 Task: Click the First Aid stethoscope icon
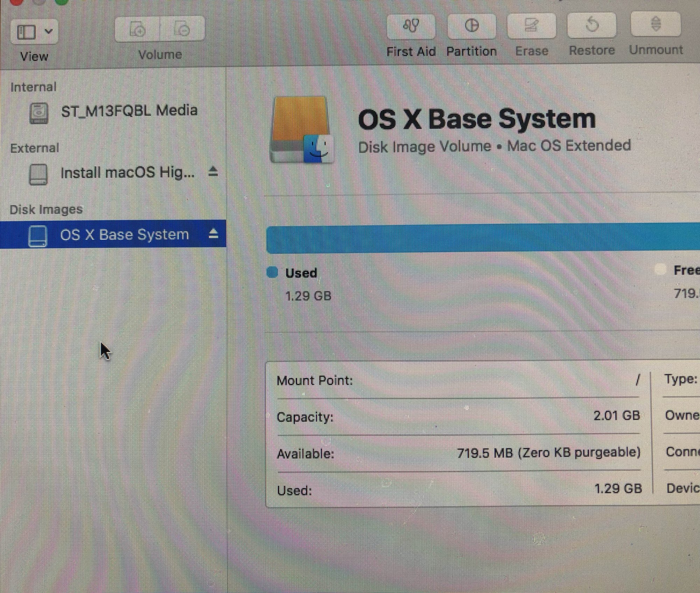411,26
